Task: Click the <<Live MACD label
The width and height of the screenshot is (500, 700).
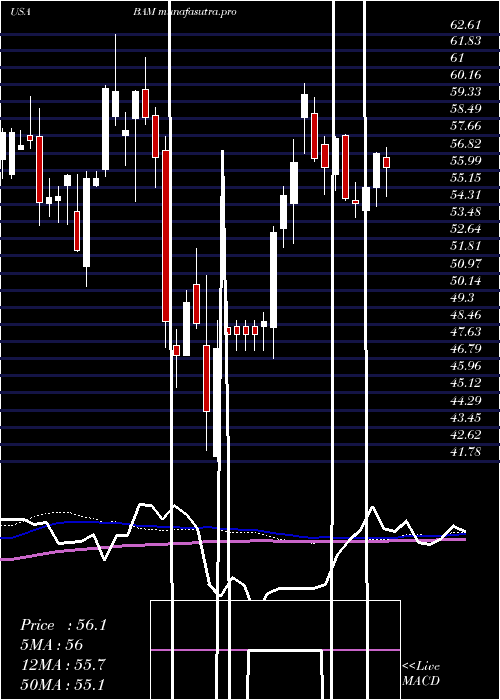Action: click(x=421, y=673)
